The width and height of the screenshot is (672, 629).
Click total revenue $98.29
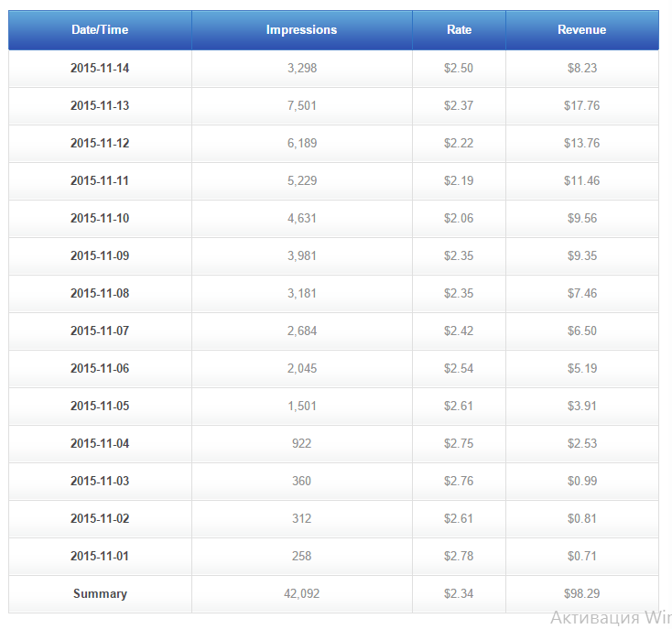pyautogui.click(x=581, y=594)
